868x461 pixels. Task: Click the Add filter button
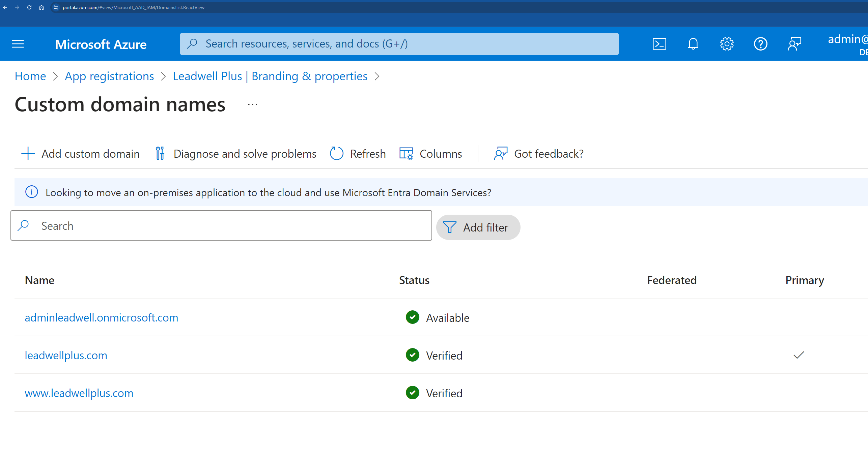point(478,227)
